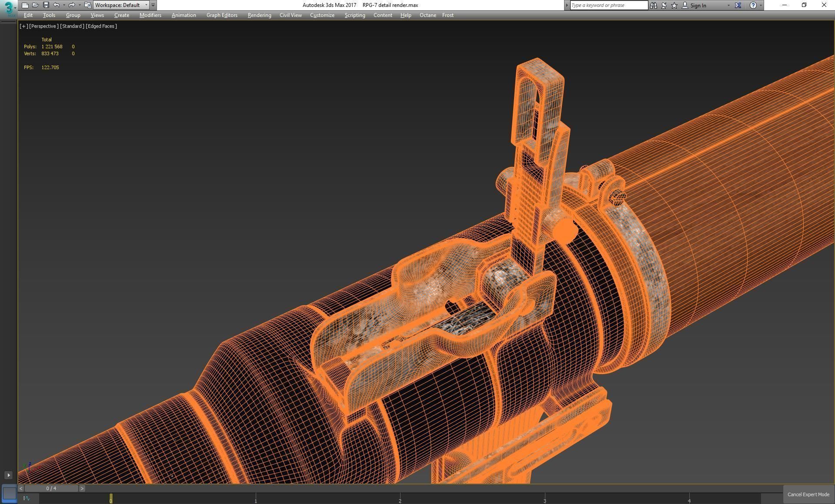Click the Cancel Expert Mode button
This screenshot has height=504, width=835.
click(808, 494)
